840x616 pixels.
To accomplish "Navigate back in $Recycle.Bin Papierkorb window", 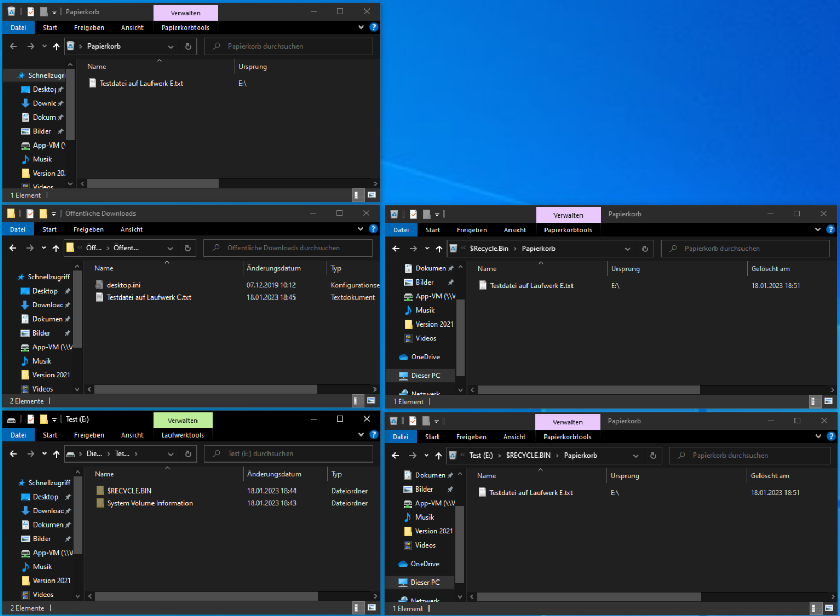I will 396,249.
